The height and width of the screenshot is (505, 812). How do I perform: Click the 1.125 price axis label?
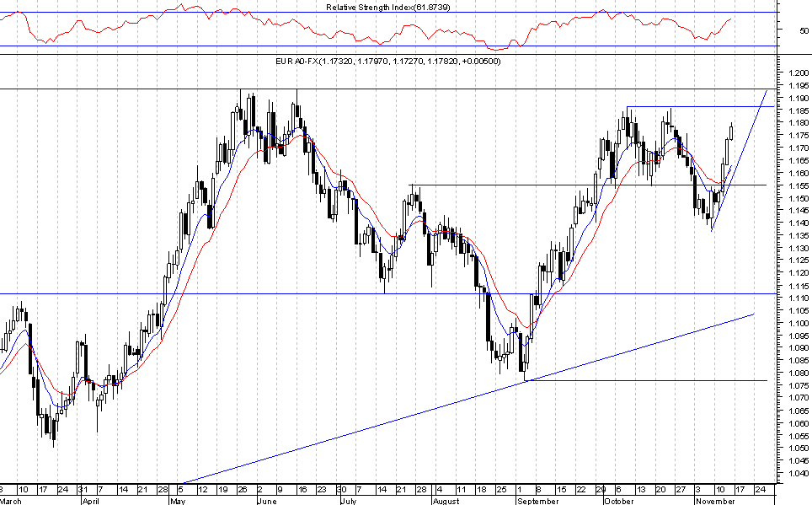(x=799, y=261)
